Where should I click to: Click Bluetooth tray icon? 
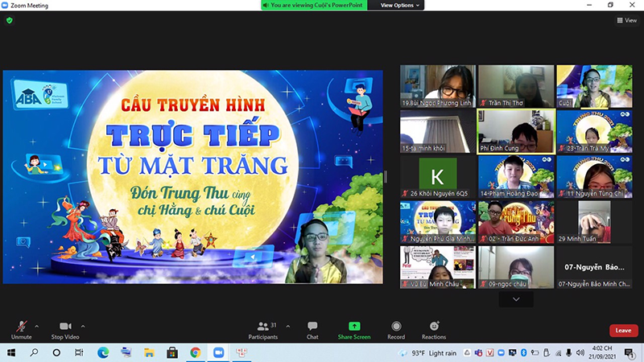pos(524,352)
